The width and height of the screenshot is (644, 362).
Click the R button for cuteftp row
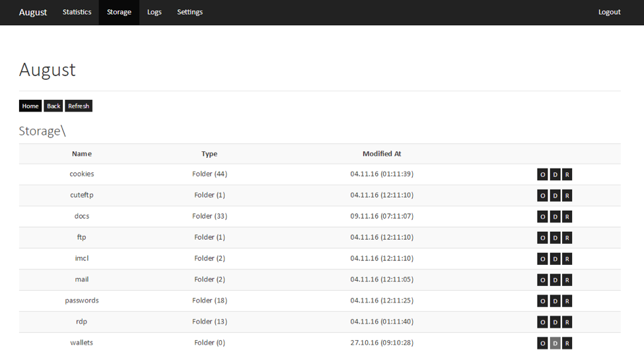(567, 196)
